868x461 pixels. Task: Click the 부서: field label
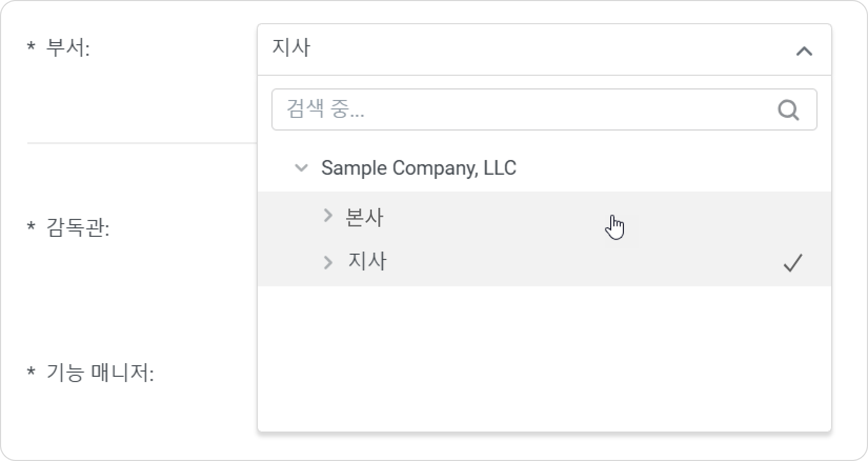point(68,48)
